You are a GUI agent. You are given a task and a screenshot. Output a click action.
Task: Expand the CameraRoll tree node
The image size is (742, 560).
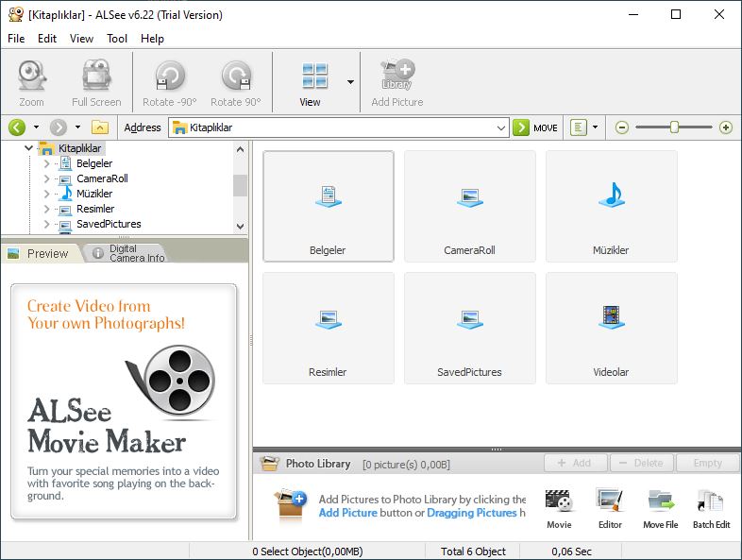(46, 178)
